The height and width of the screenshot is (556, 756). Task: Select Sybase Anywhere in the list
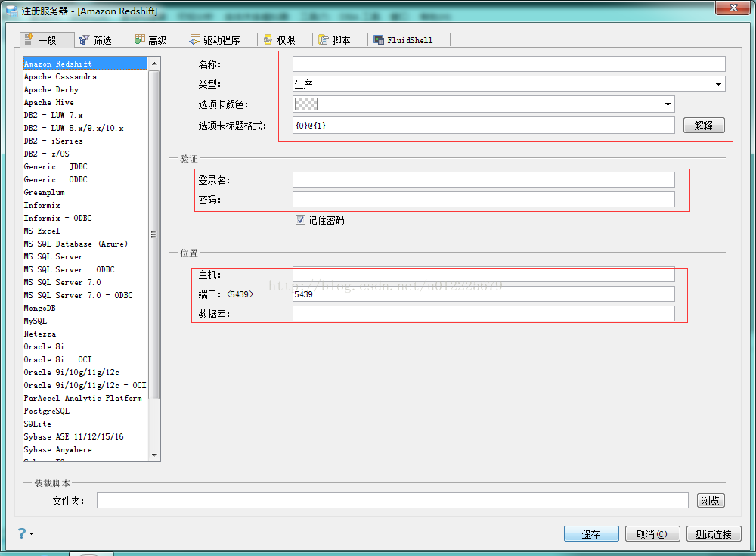(85, 450)
